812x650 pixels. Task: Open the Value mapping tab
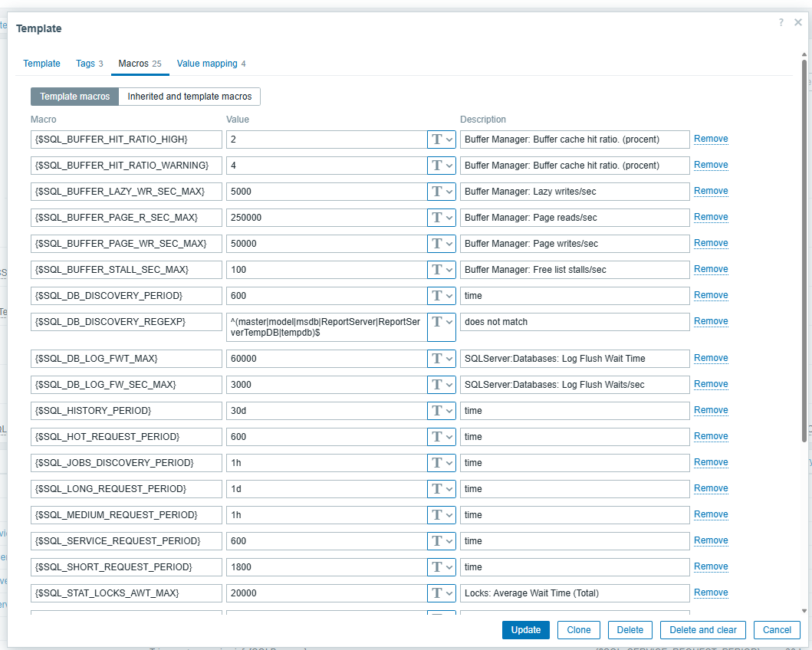(212, 63)
